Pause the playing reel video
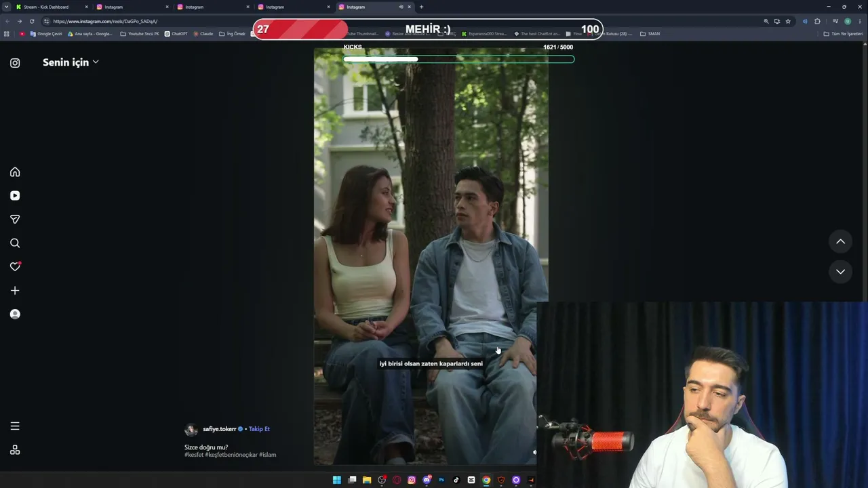Viewport: 868px width, 488px height. click(431, 256)
